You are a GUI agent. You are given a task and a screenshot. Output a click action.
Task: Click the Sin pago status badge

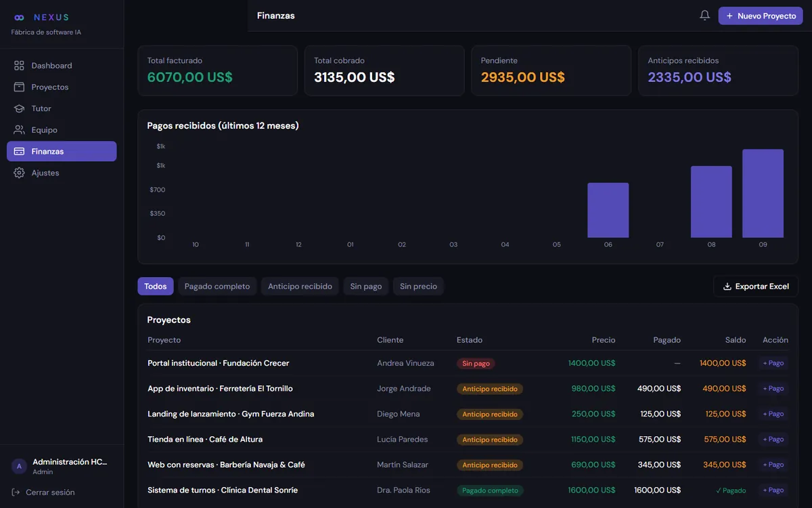click(x=476, y=364)
